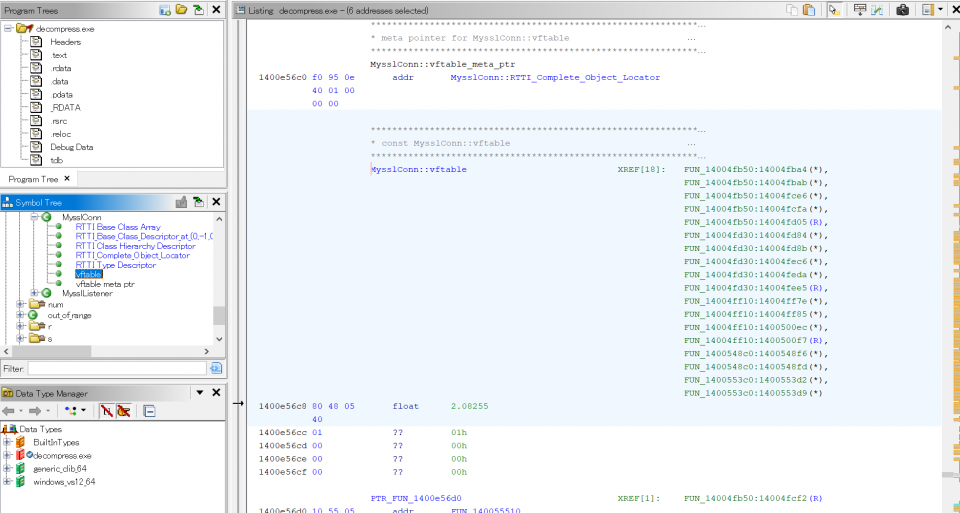This screenshot has width=960, height=513.
Task: Select the Debug Data fragment in Program Trees
Action: (x=72, y=148)
